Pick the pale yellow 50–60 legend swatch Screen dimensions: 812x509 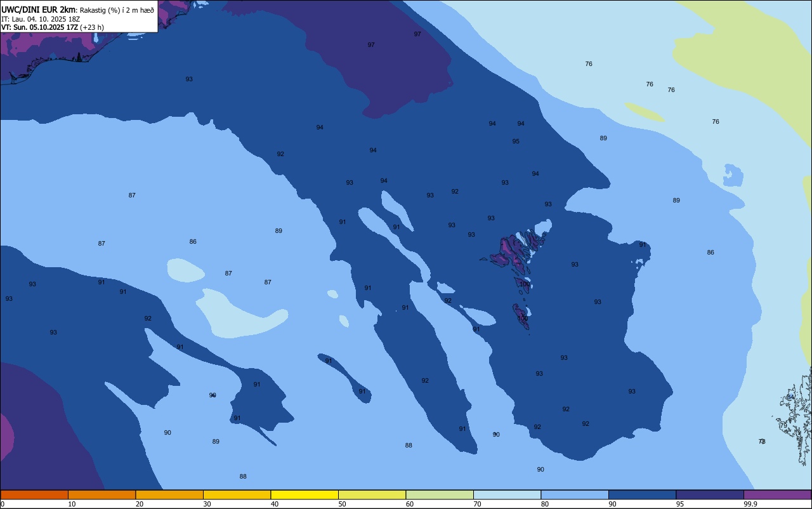(372, 494)
